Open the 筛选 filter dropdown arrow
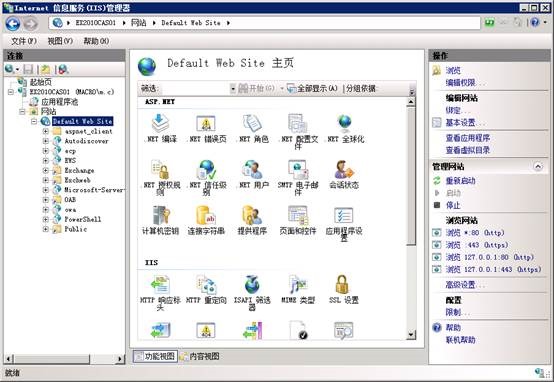The image size is (554, 382). [x=233, y=88]
